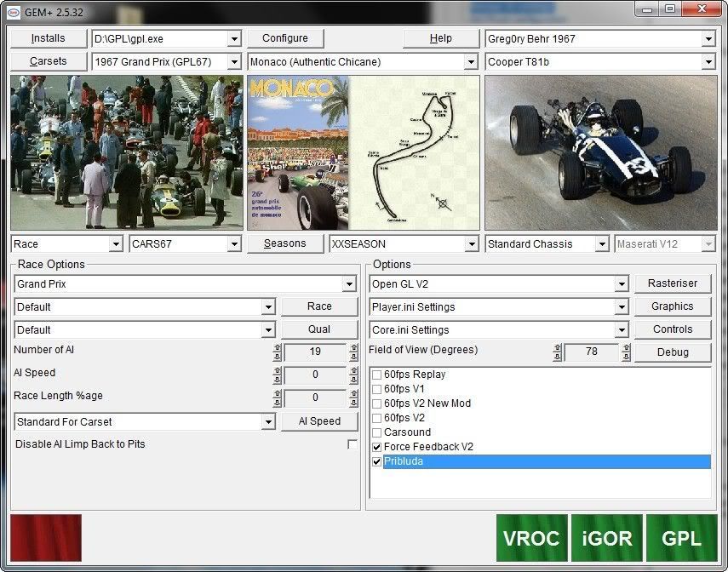Click the Seasons button
Image resolution: width=728 pixels, height=572 pixels.
(285, 243)
